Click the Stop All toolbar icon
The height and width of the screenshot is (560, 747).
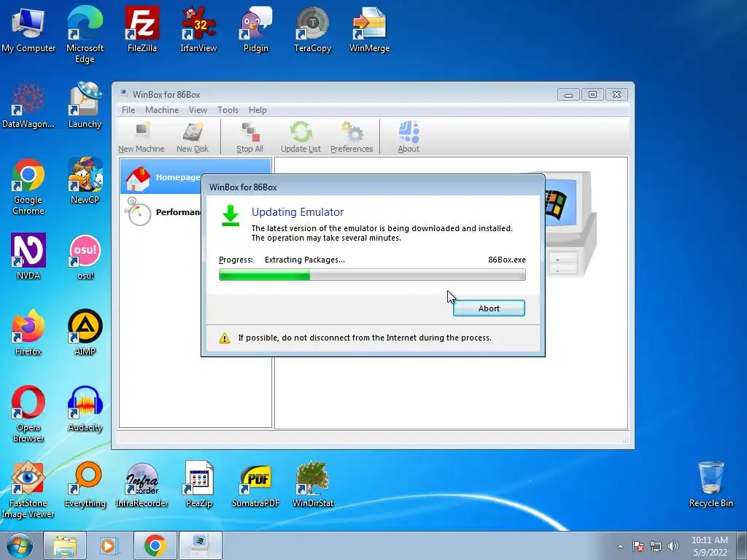pos(249,137)
